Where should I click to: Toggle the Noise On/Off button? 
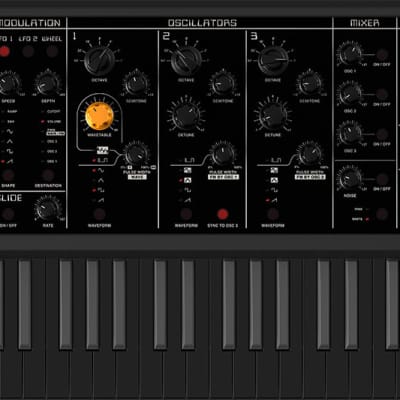click(382, 179)
